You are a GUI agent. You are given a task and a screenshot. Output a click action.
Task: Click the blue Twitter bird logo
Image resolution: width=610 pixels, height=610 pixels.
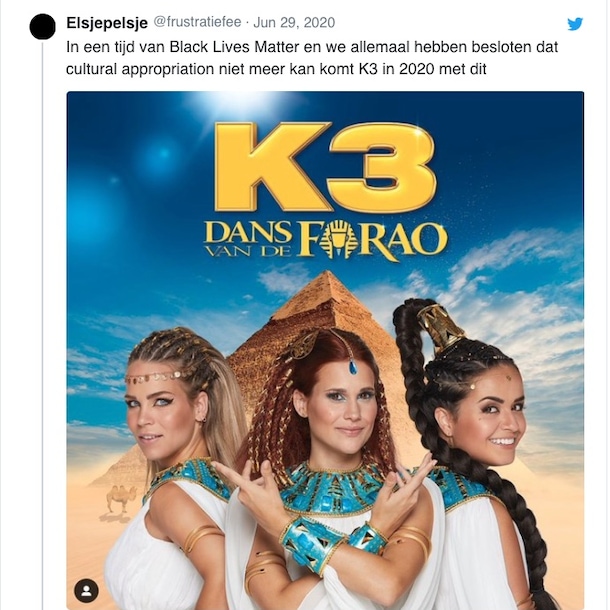coord(575,24)
